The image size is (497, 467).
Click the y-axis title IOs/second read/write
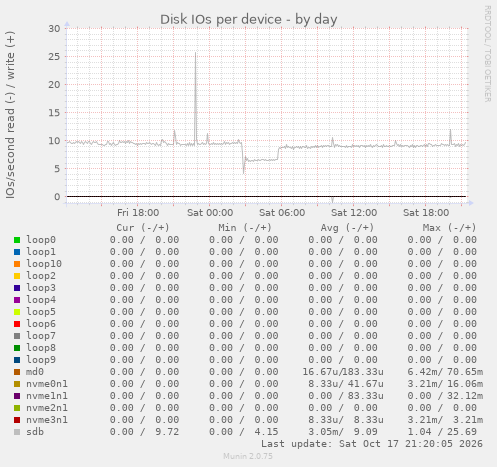[x=10, y=115]
